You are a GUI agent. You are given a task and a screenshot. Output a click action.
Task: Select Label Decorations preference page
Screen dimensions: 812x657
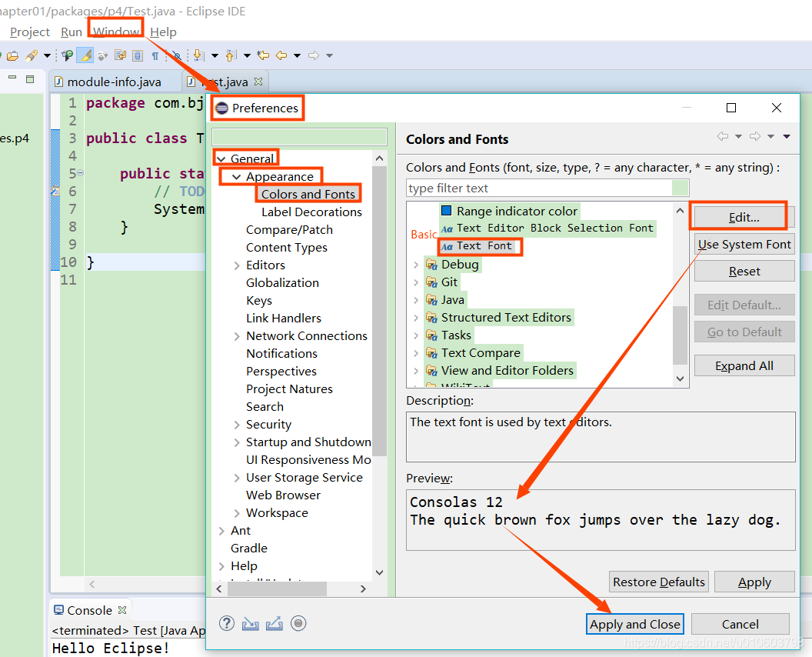pyautogui.click(x=311, y=212)
